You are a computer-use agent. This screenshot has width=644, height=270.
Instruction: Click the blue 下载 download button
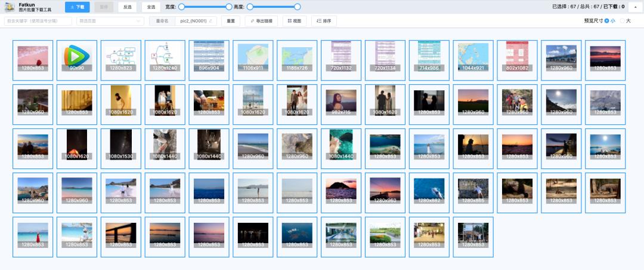pyautogui.click(x=77, y=7)
